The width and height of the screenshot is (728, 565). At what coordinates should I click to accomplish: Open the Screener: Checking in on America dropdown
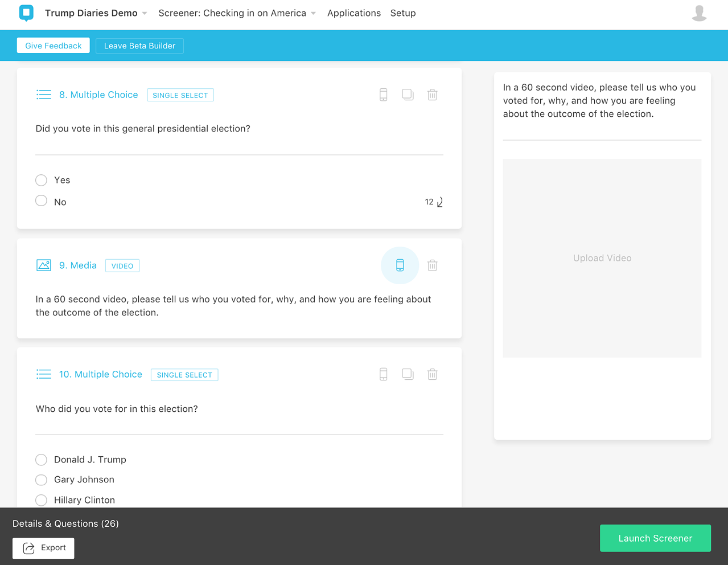(x=237, y=13)
